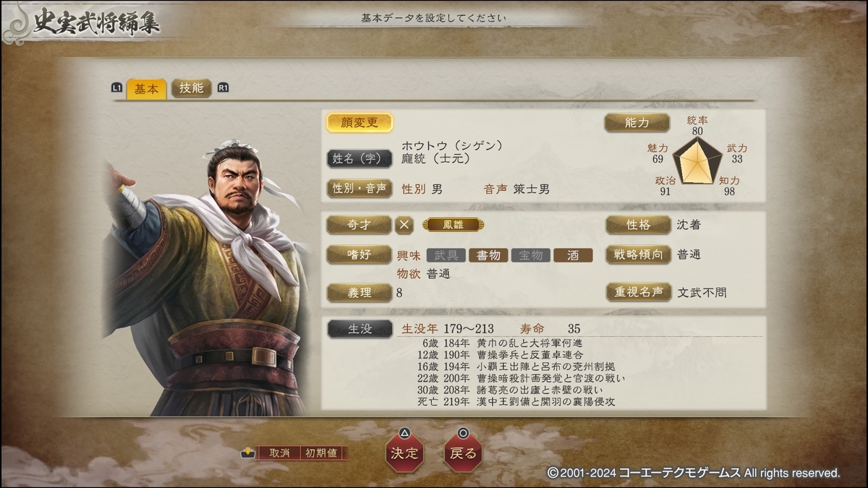Toggle the 酒 interest tag
868x488 pixels.
[x=573, y=255]
